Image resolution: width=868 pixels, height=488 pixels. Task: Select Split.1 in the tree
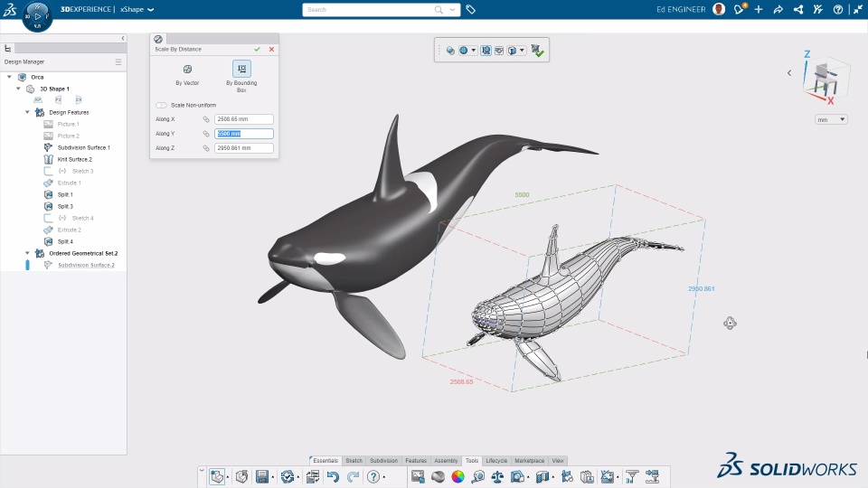(65, 195)
